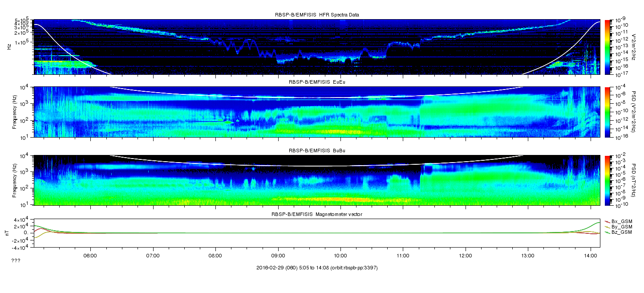Click the 'RBSP-B/EMFISIS BuBu' panel title
This screenshot has width=644, height=293.
pos(317,151)
